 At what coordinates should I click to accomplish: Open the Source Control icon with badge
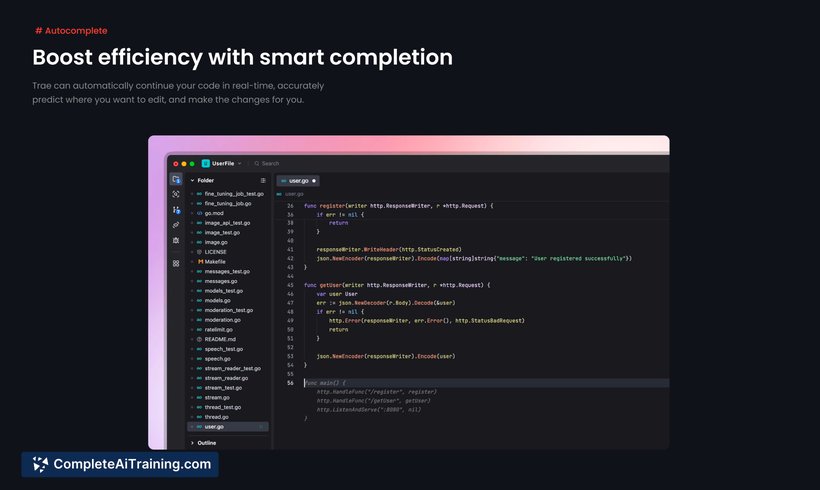click(176, 210)
